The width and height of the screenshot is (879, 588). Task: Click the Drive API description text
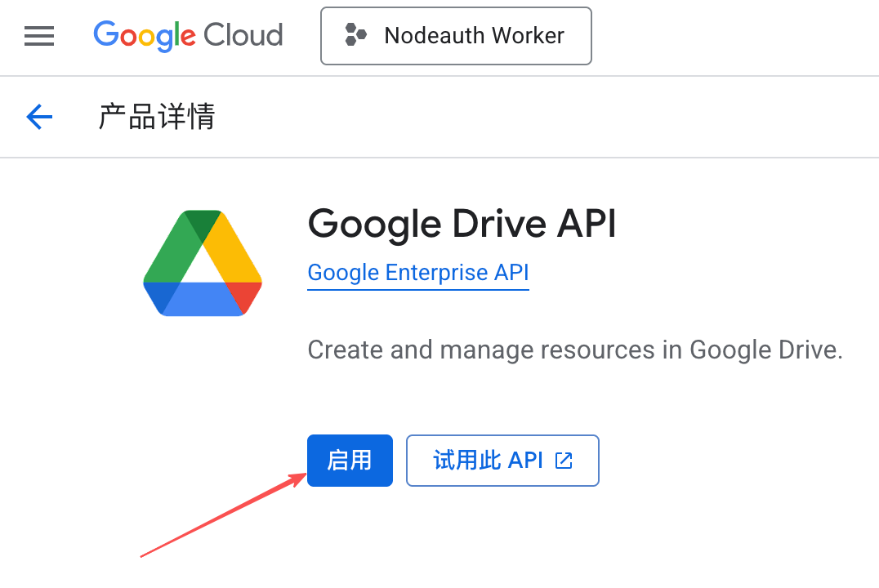[574, 350]
